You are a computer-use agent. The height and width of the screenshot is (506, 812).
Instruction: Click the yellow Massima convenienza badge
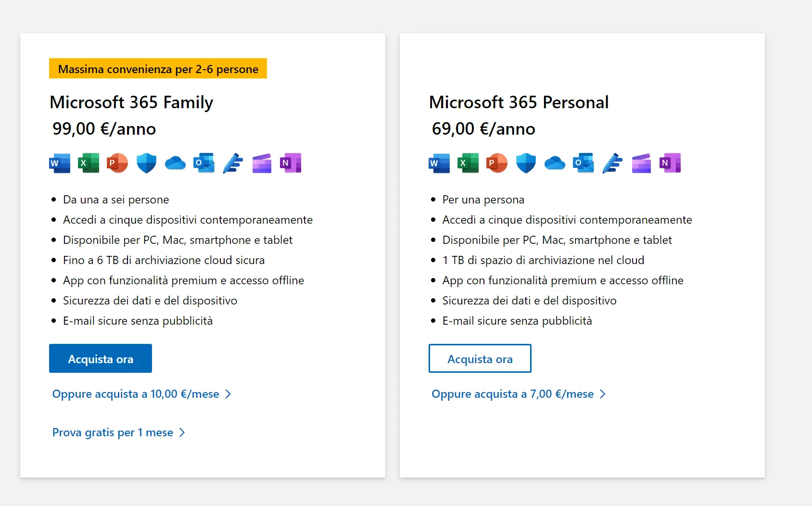click(158, 68)
